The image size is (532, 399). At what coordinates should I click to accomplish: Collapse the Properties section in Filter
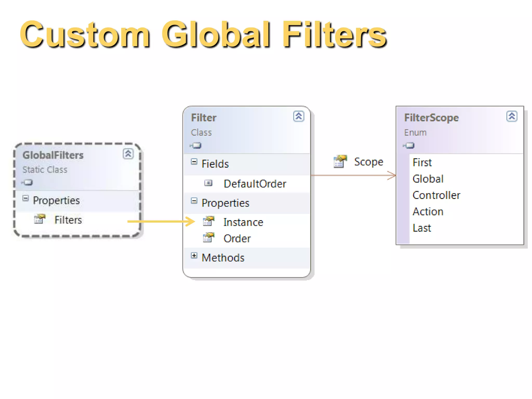(x=194, y=201)
